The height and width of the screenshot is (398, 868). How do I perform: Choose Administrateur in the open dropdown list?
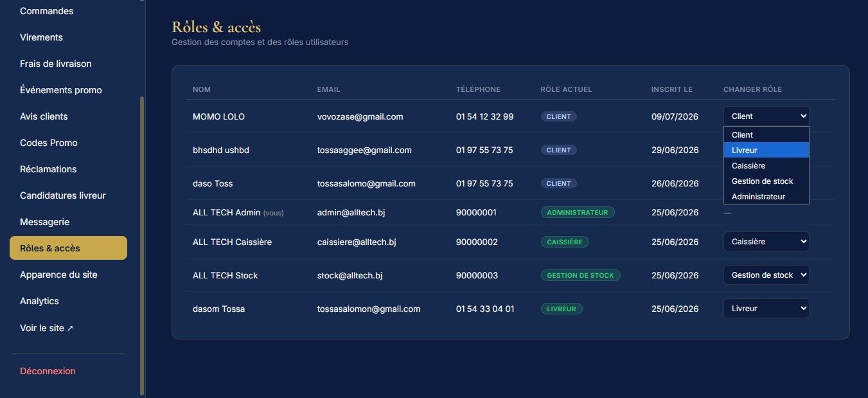point(766,196)
